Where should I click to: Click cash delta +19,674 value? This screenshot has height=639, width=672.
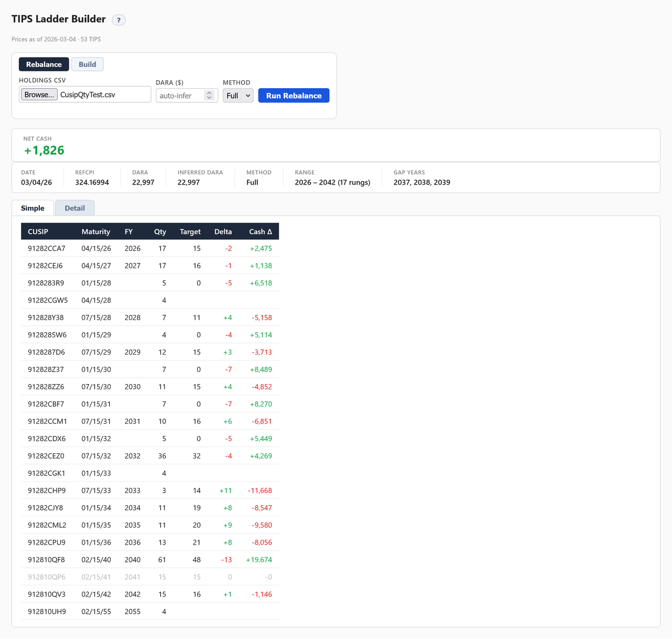click(x=259, y=560)
